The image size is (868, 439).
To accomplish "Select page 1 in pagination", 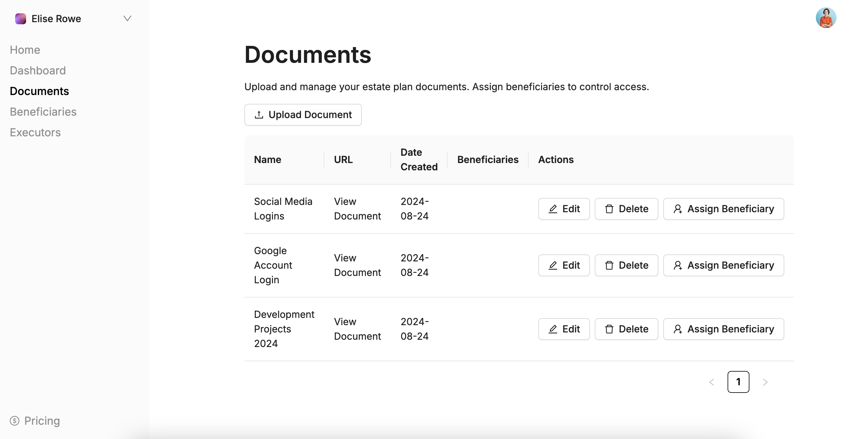I will coord(738,382).
